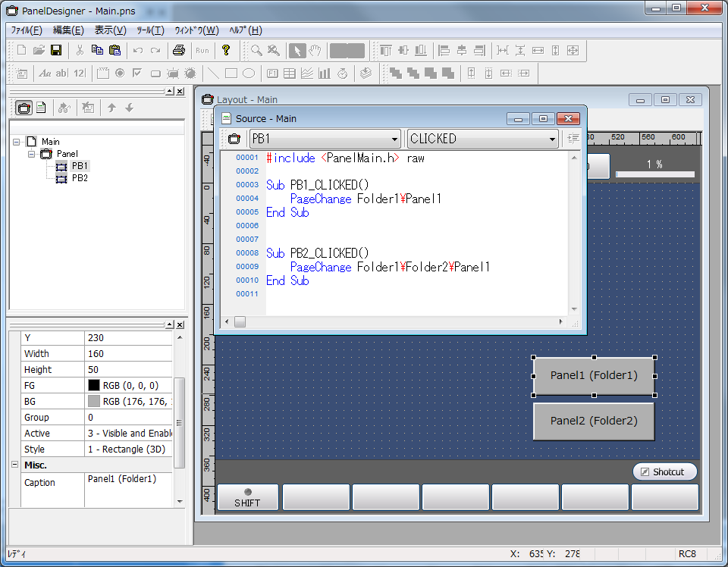Click the Shotcut button

(664, 471)
